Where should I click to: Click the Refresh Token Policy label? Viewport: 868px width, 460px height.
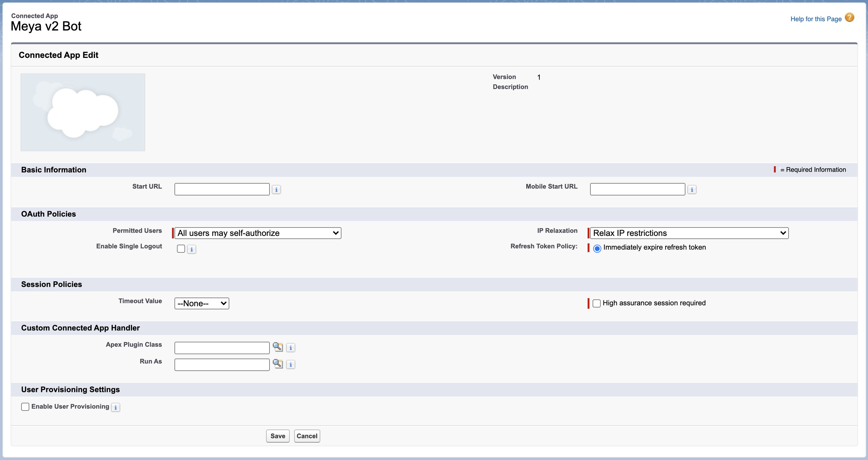coord(544,246)
